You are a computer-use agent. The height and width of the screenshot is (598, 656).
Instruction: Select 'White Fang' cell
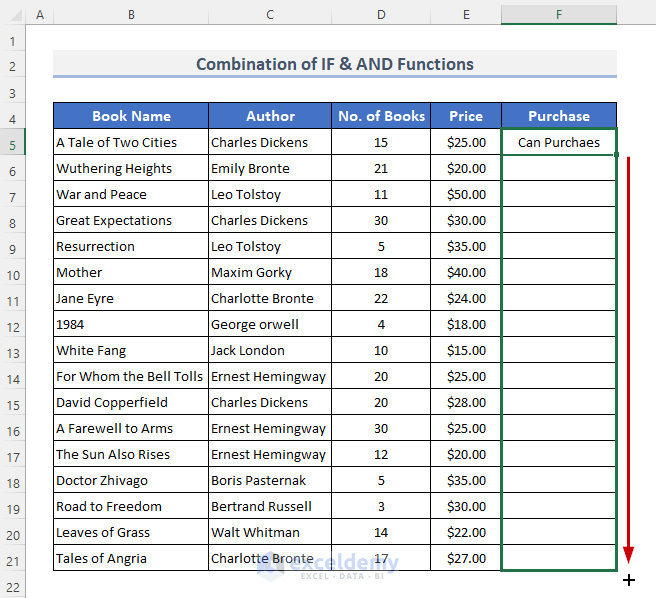pos(131,350)
